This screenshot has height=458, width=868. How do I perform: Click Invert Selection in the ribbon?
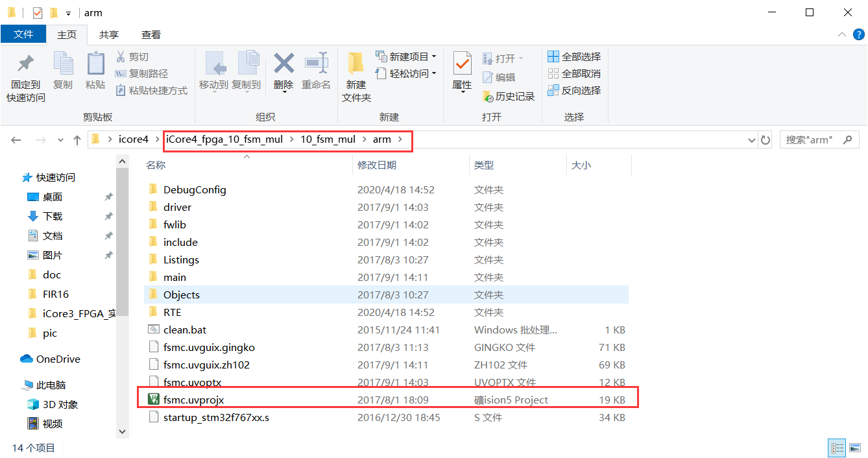tap(574, 91)
